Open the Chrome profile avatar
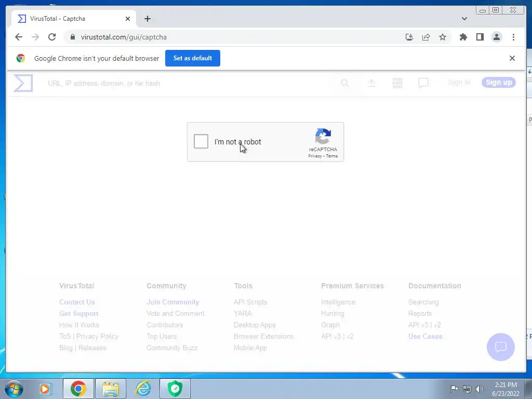Screen dimensions: 532x399 coord(496,37)
